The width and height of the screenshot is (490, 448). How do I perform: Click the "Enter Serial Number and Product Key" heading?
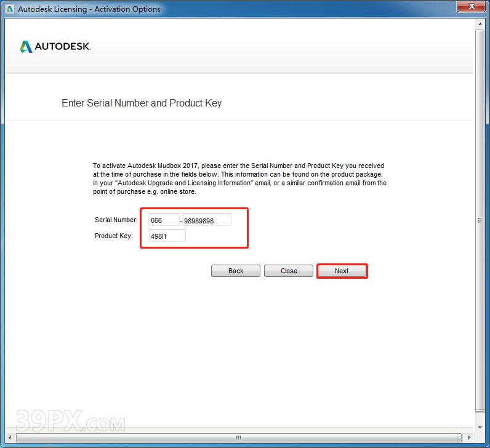pyautogui.click(x=142, y=103)
